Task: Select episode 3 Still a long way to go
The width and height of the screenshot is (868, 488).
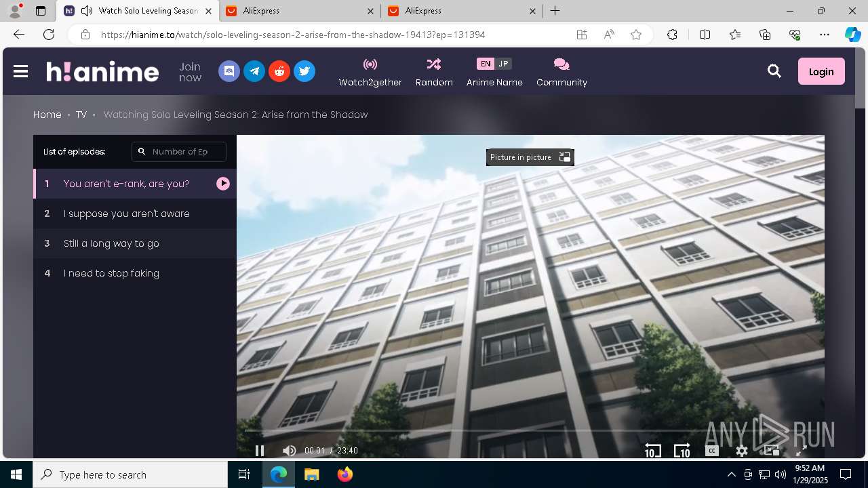Action: click(135, 243)
